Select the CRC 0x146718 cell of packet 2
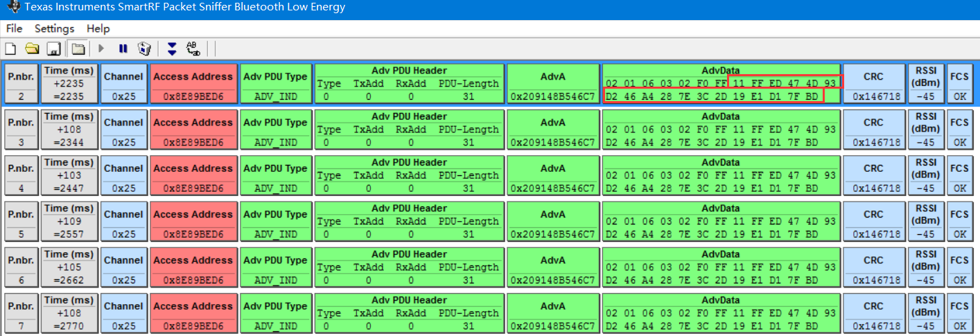The width and height of the screenshot is (980, 336). tap(874, 84)
